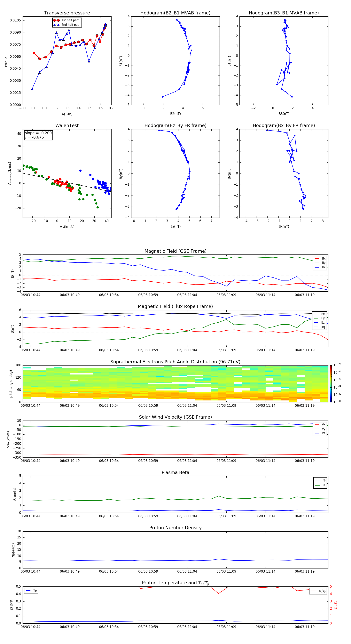The width and height of the screenshot is (351, 644).
Task: Click the Vx legend entry in velocity panel
Action: tap(320, 425)
